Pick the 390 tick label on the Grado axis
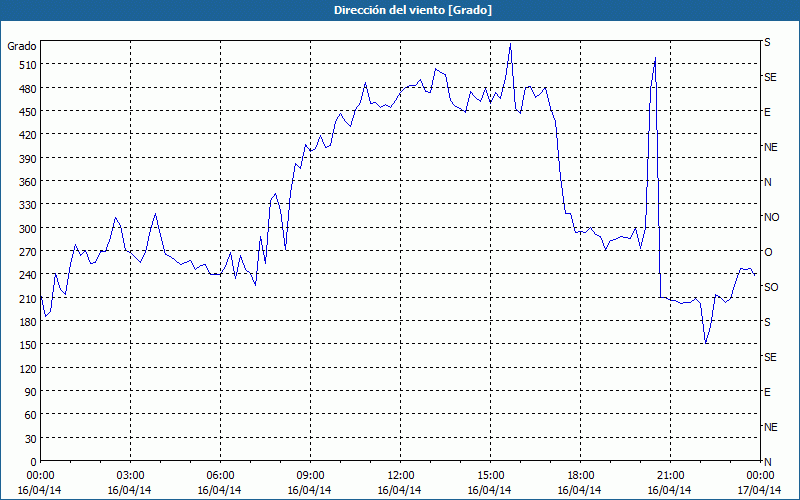800x500 pixels. 28,159
